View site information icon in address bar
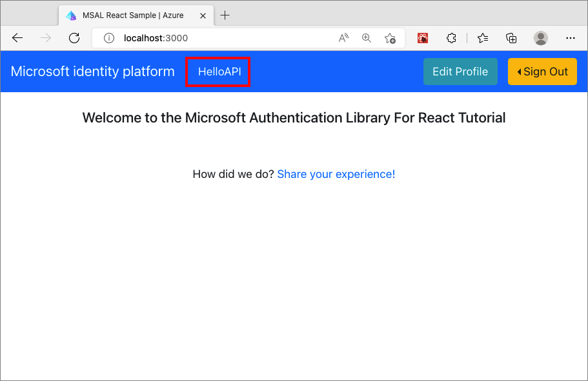588x381 pixels. click(x=108, y=38)
